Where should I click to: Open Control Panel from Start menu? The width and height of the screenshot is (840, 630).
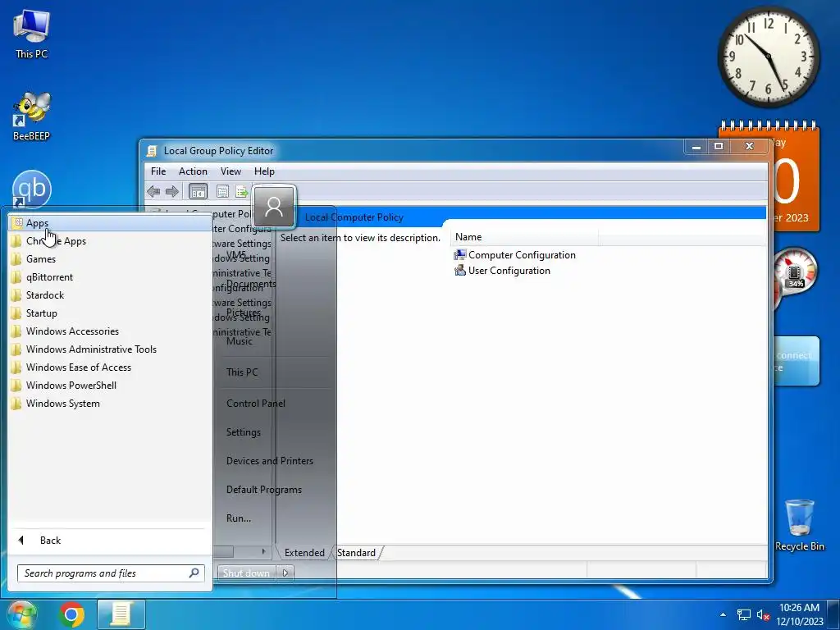(256, 404)
